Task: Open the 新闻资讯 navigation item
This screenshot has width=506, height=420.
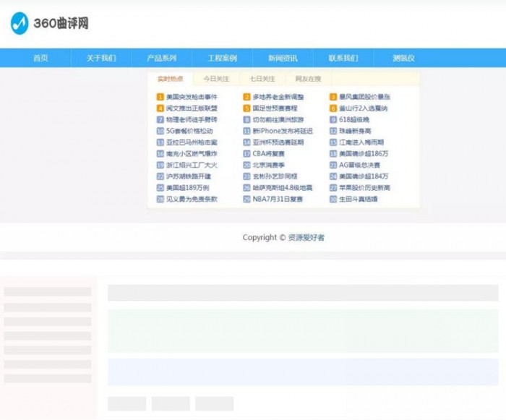Action: pos(283,58)
